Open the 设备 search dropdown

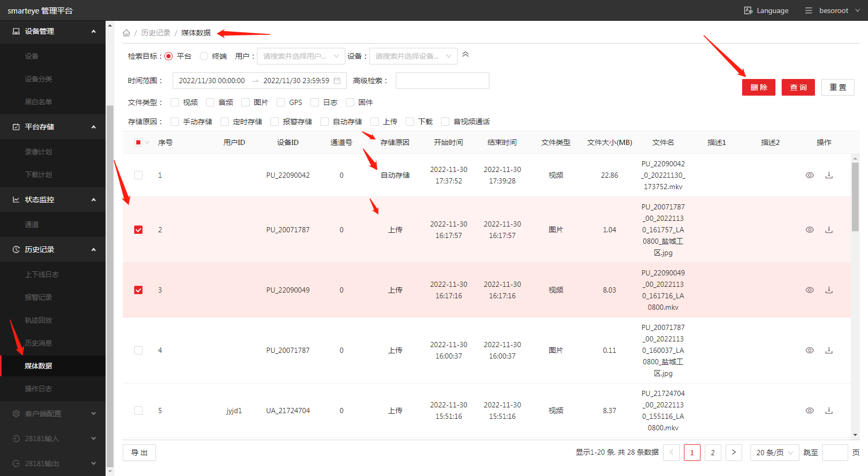tap(413, 56)
